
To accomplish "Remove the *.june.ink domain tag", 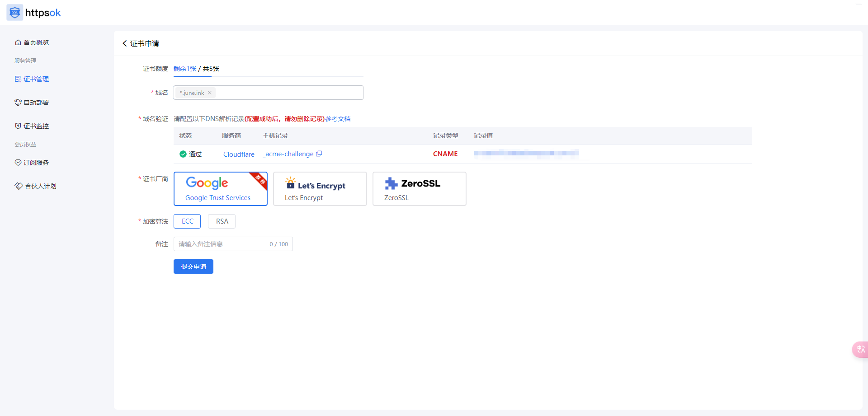I will tap(210, 93).
